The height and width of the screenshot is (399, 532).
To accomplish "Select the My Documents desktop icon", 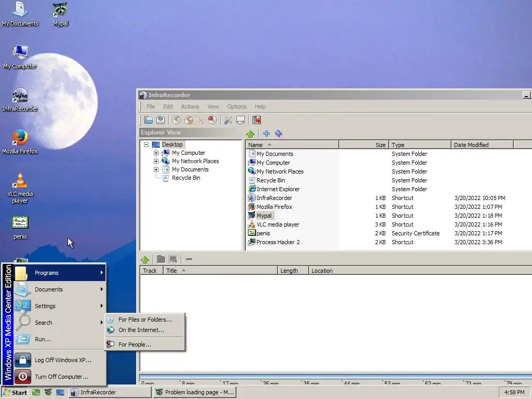I will (20, 14).
